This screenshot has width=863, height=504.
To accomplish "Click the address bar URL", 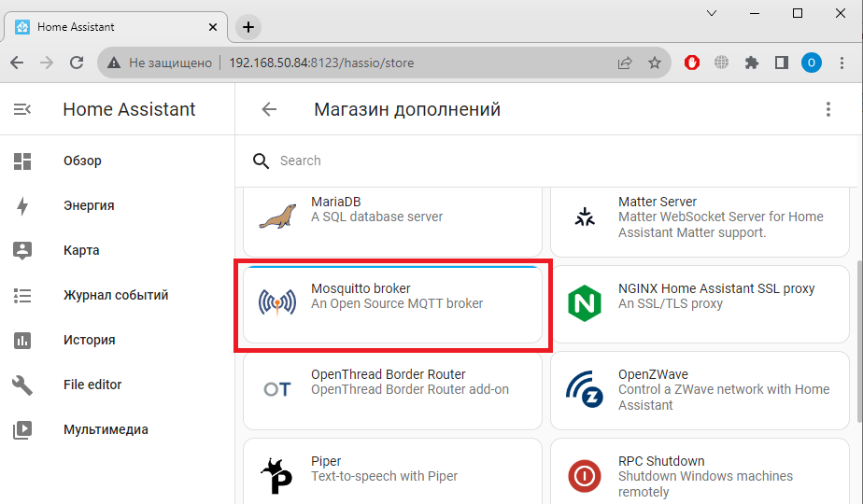I will tap(321, 63).
